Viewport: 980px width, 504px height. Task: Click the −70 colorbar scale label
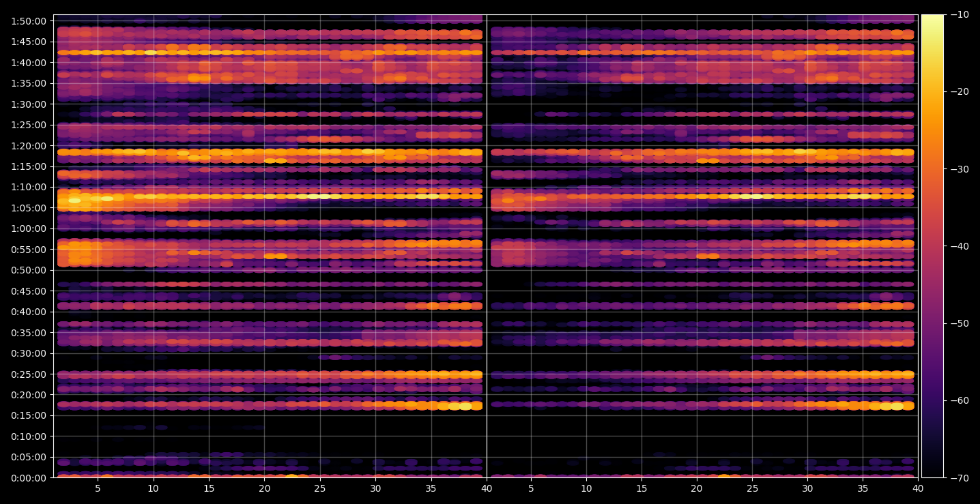pos(960,478)
